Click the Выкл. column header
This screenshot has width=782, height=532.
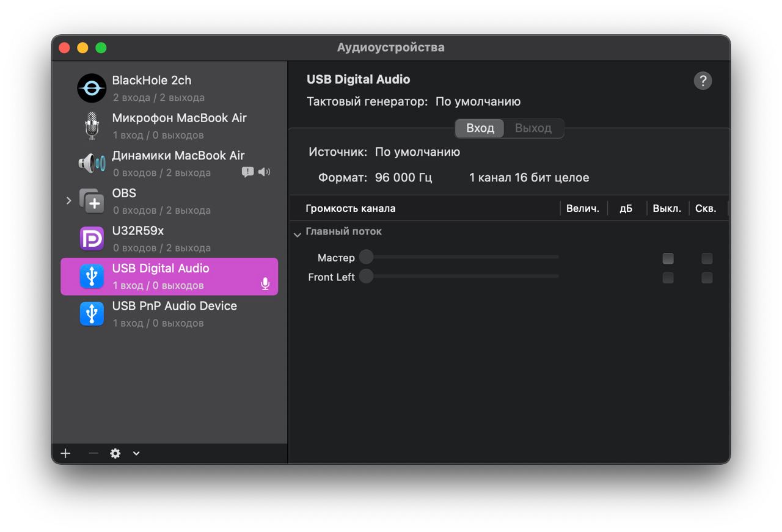click(667, 208)
